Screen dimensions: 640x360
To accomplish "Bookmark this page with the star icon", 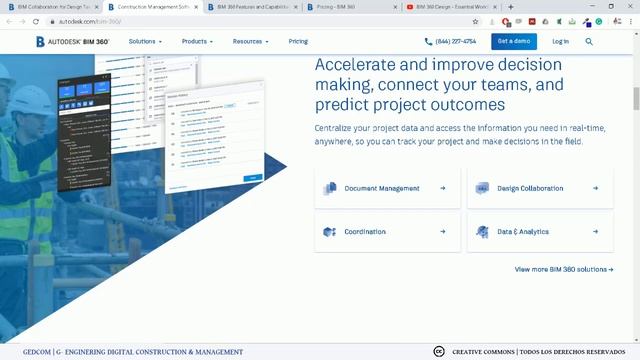I will [475, 22].
